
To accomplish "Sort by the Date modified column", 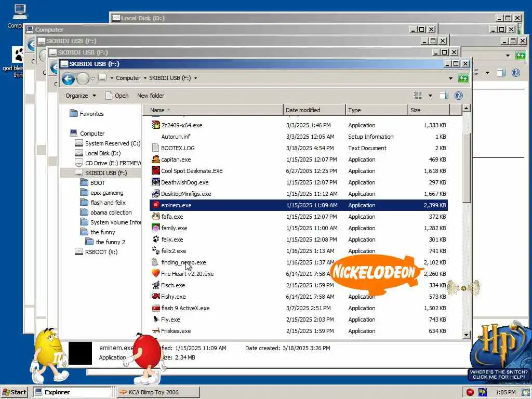I will [314, 110].
